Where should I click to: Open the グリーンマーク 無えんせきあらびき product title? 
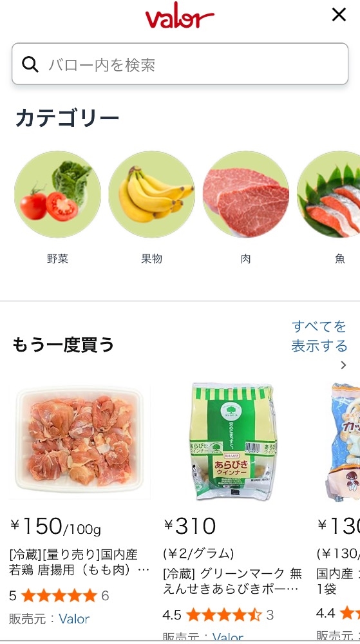232,581
